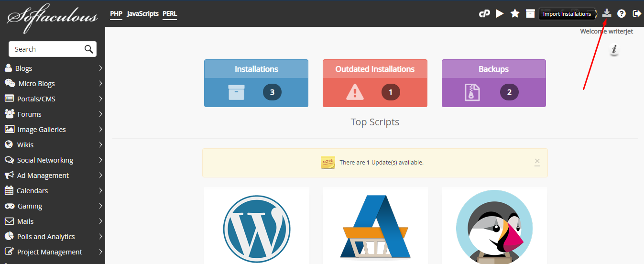Click the play demos icon in top bar
This screenshot has height=264, width=644.
click(500, 13)
